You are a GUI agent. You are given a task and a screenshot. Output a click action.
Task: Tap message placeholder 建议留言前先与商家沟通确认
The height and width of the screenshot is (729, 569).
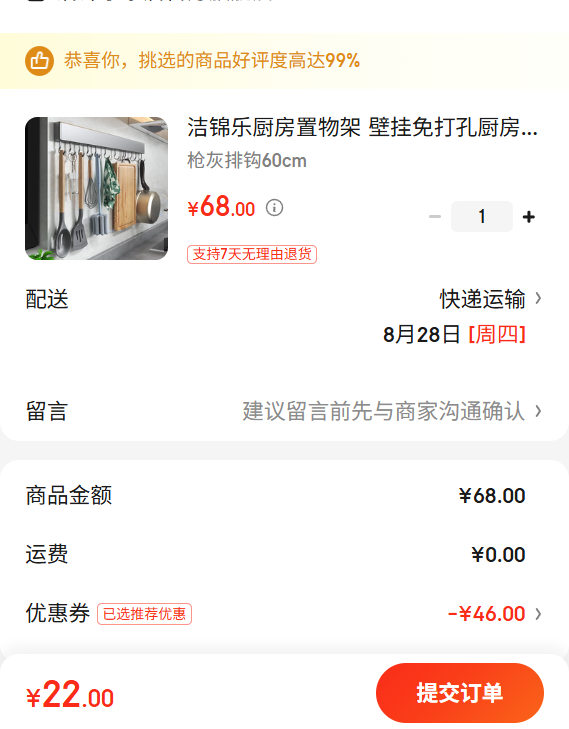384,411
